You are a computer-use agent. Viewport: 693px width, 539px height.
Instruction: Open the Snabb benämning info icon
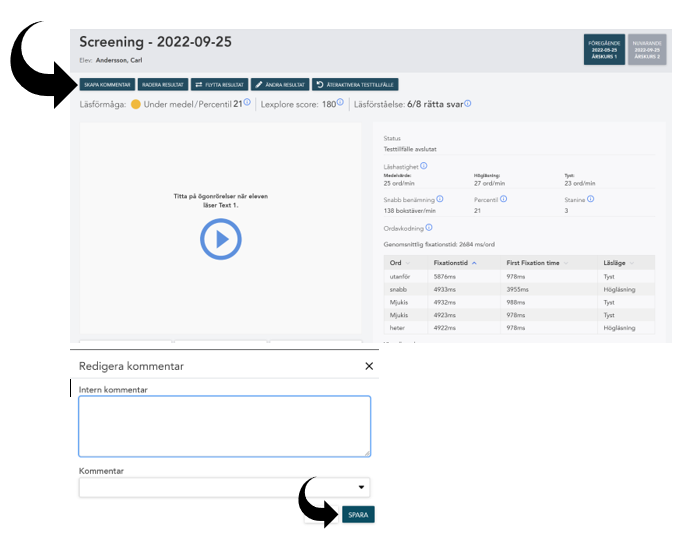tap(440, 199)
